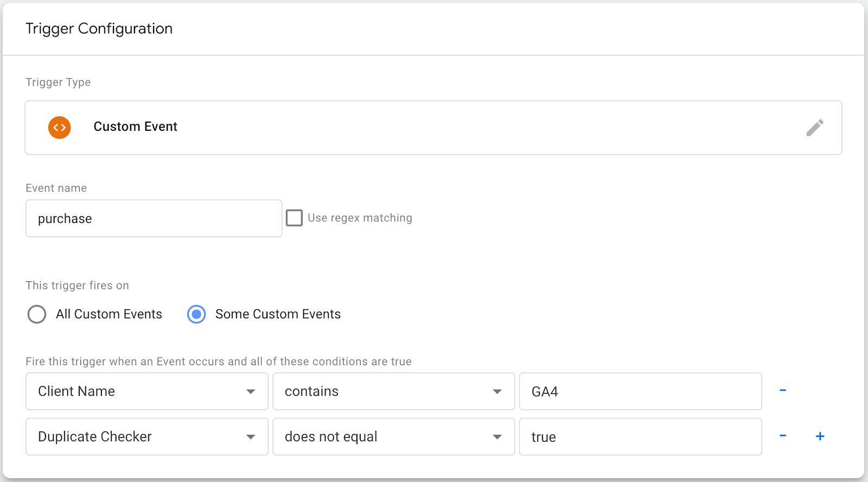
Task: Enable Use regex matching checkbox
Action: pyautogui.click(x=294, y=218)
